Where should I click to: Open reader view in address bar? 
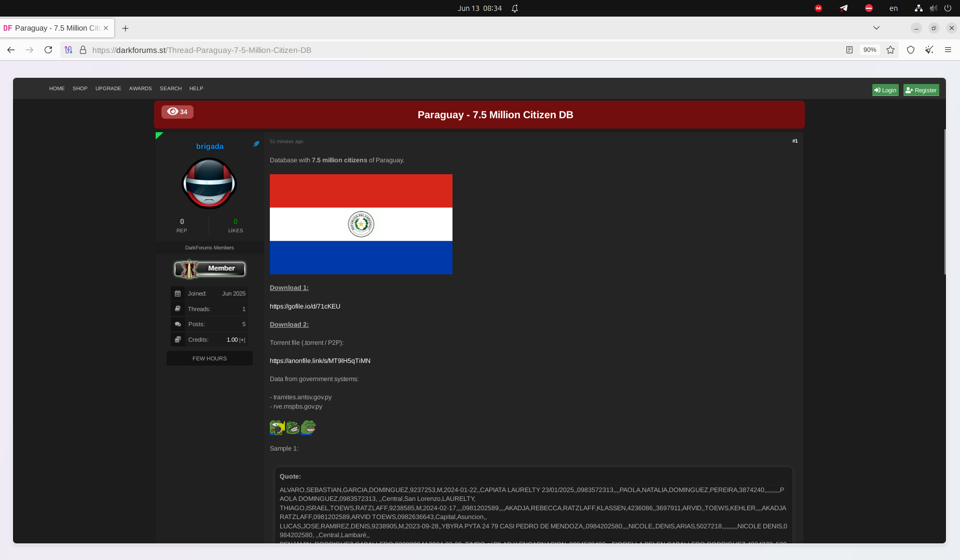tap(849, 50)
